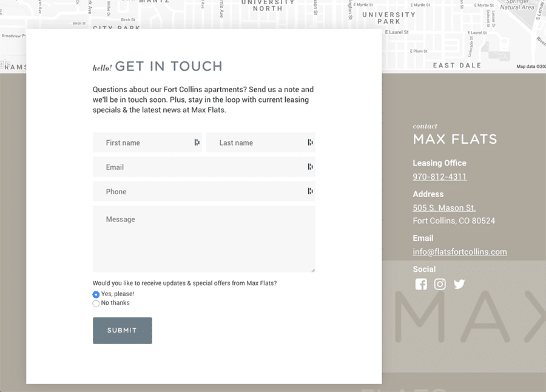Viewport: 546px width, 392px height.
Task: Email info@flatsfortcollins.com link
Action: (460, 252)
